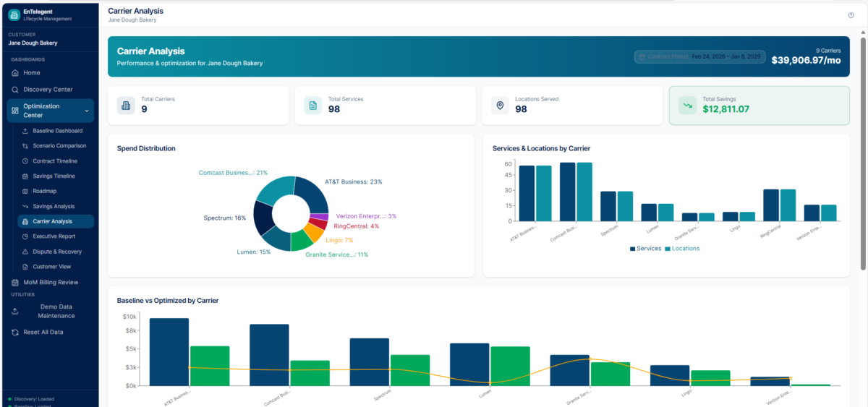Open the Executive Report page

point(54,236)
